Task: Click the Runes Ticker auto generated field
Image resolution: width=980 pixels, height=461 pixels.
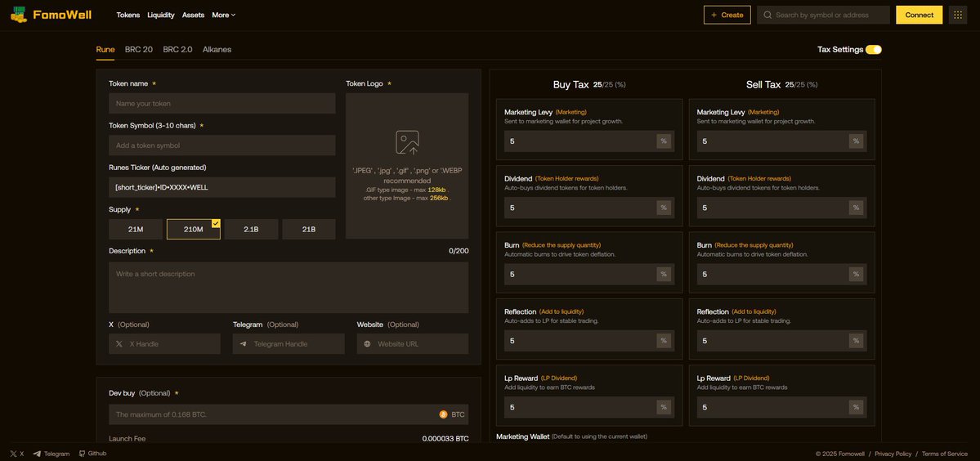Action: tap(222, 187)
